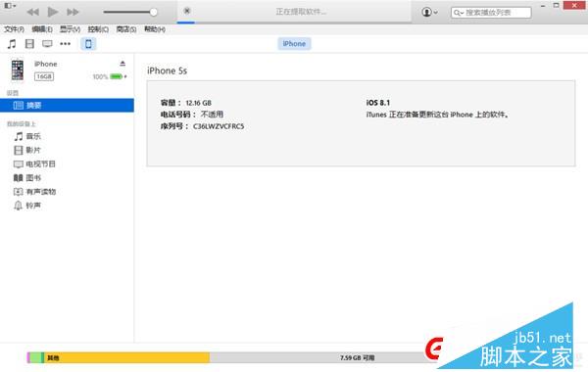This screenshot has width=588, height=372.
Task: Open the account user dropdown
Action: 429,12
